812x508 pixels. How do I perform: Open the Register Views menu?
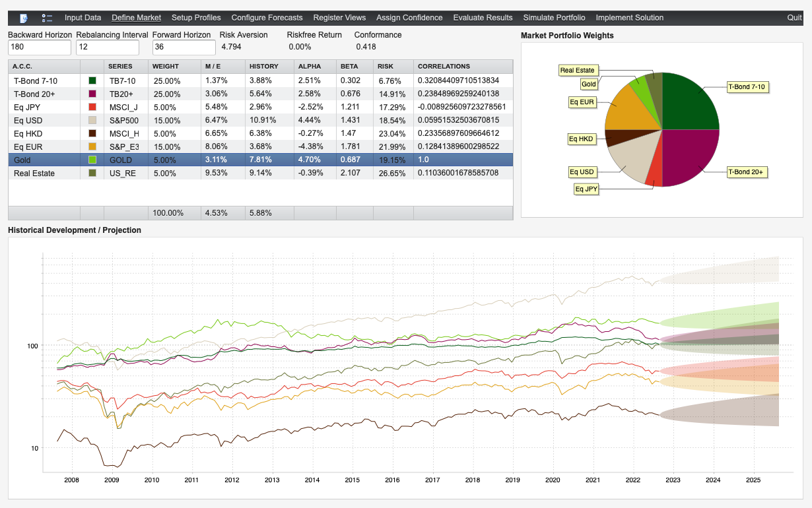click(x=339, y=18)
